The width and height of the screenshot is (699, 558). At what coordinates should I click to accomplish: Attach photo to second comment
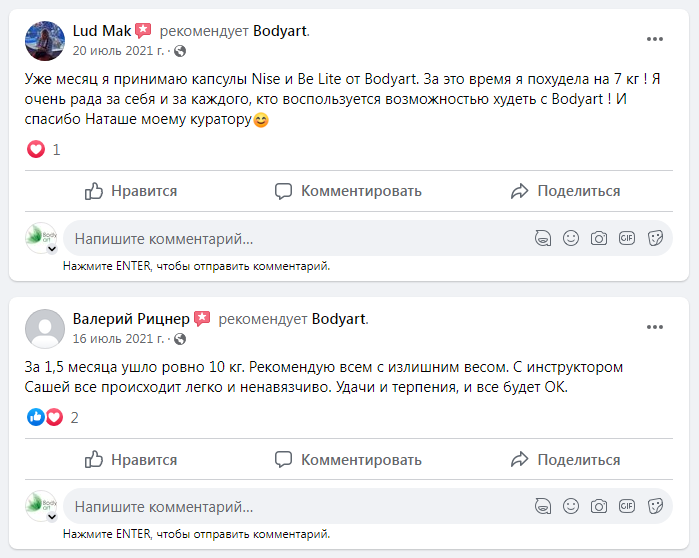tap(599, 507)
